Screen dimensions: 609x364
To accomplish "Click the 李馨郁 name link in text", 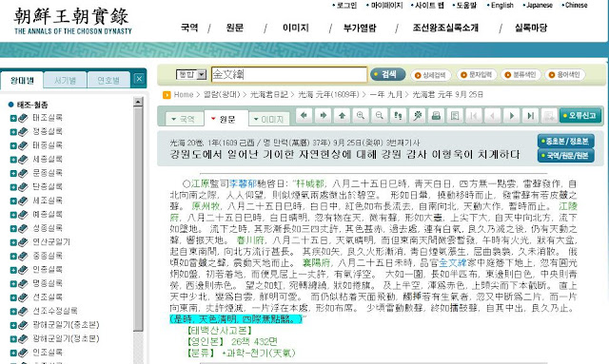I will click(244, 183).
